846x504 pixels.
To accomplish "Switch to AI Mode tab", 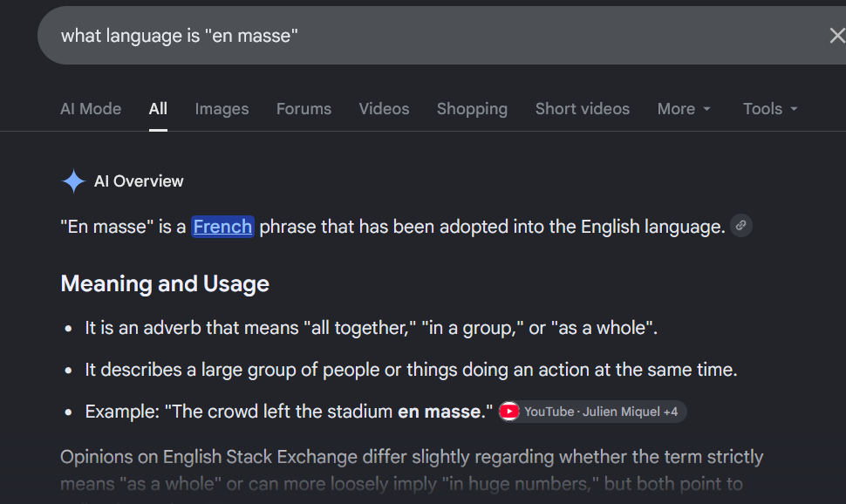I will click(x=91, y=108).
